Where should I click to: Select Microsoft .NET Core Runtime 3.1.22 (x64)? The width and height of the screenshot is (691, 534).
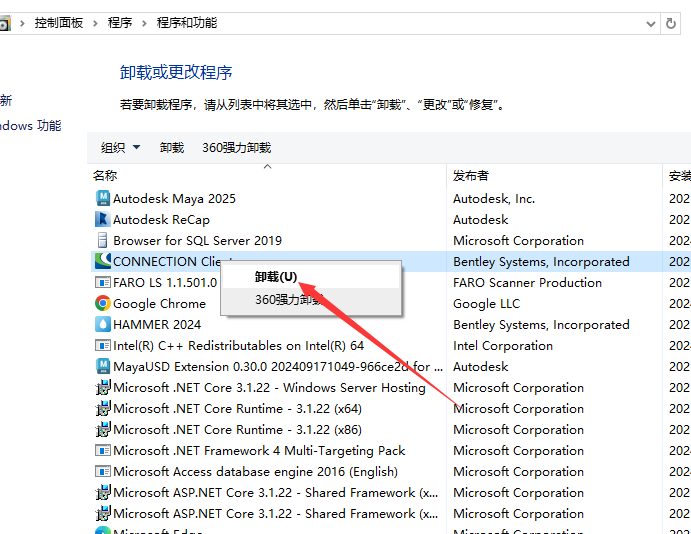(238, 408)
